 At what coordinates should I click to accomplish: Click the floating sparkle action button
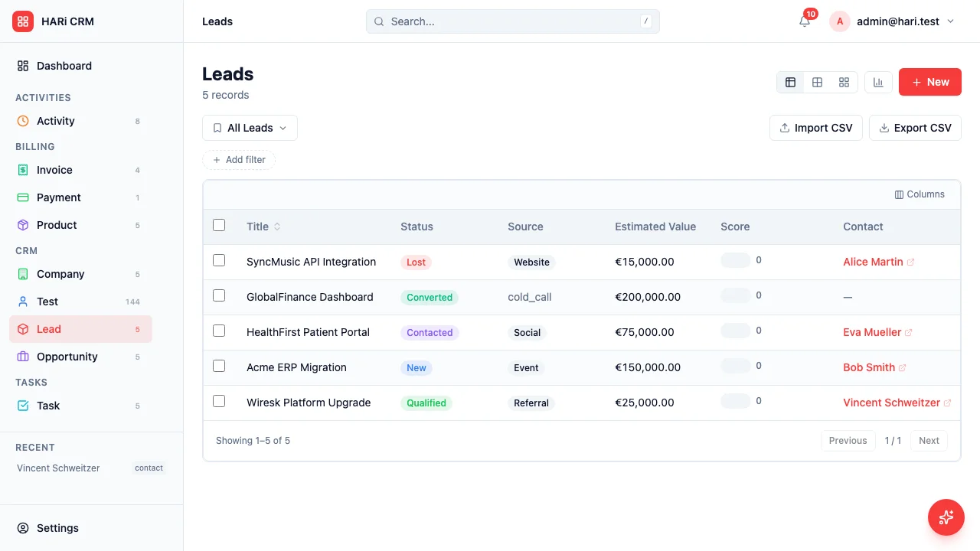click(946, 517)
